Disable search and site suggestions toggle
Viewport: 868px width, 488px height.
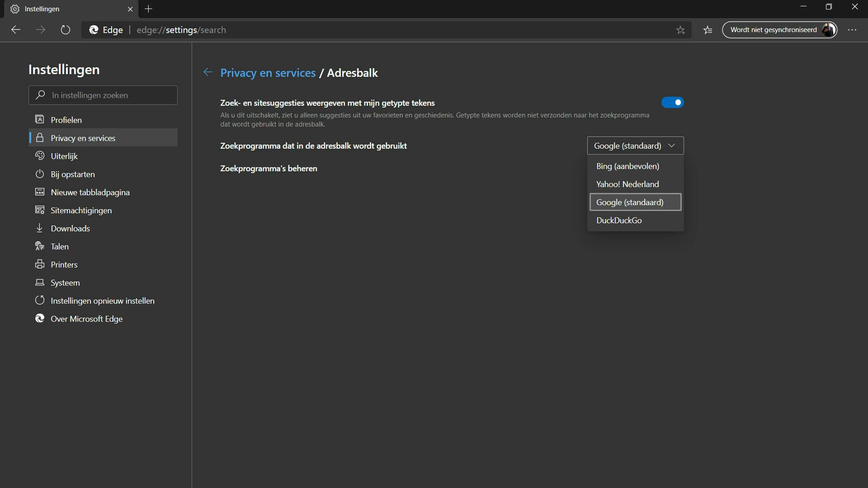coord(672,103)
